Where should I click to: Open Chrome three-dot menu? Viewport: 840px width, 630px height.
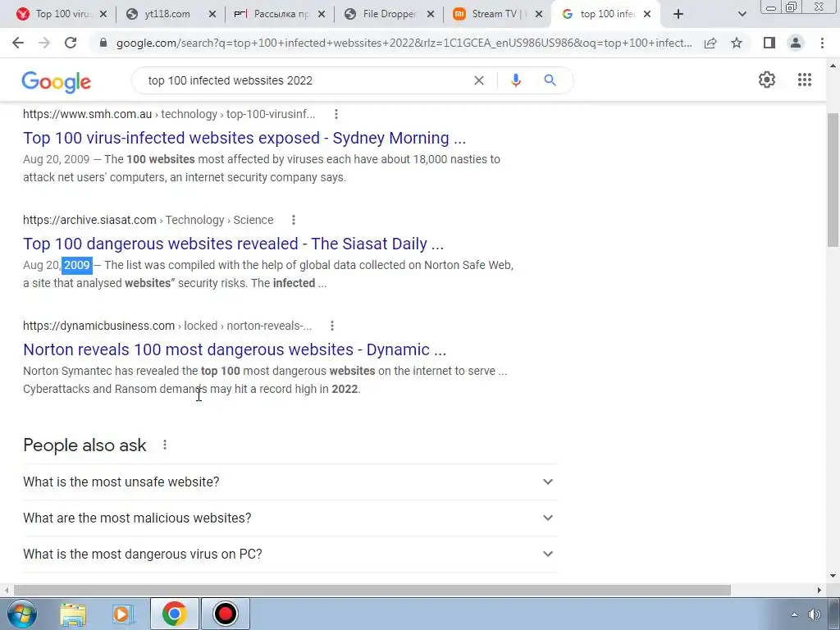tap(822, 43)
